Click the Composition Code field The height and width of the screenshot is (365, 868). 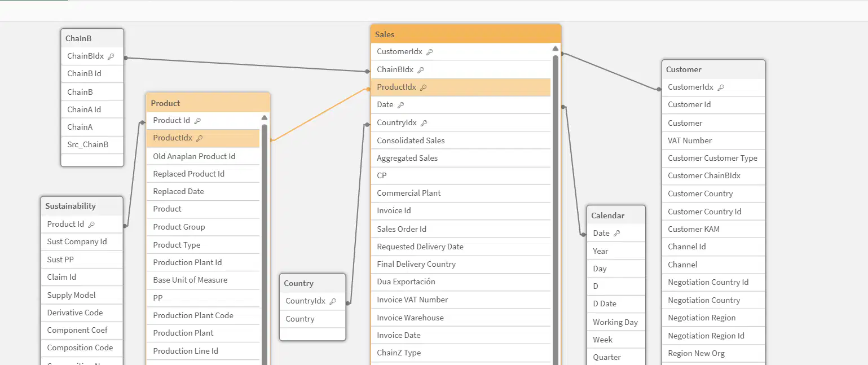(82, 348)
